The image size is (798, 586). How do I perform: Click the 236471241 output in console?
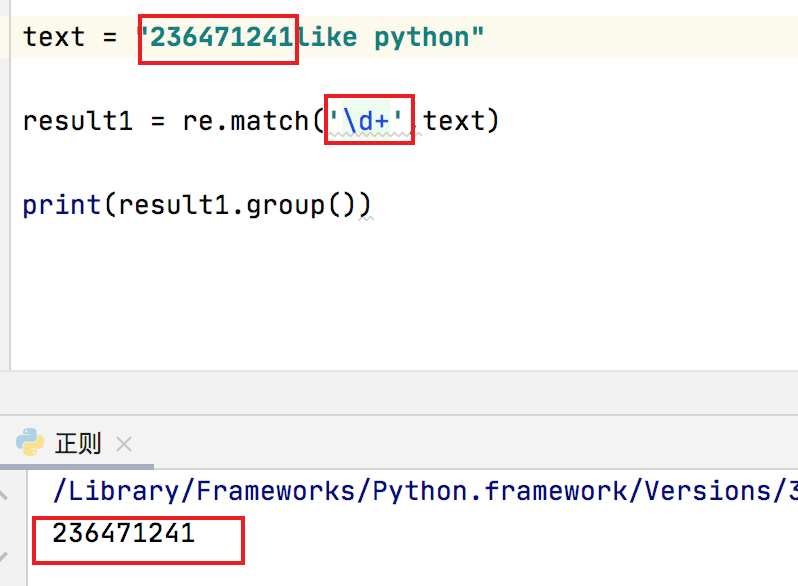pyautogui.click(x=124, y=534)
